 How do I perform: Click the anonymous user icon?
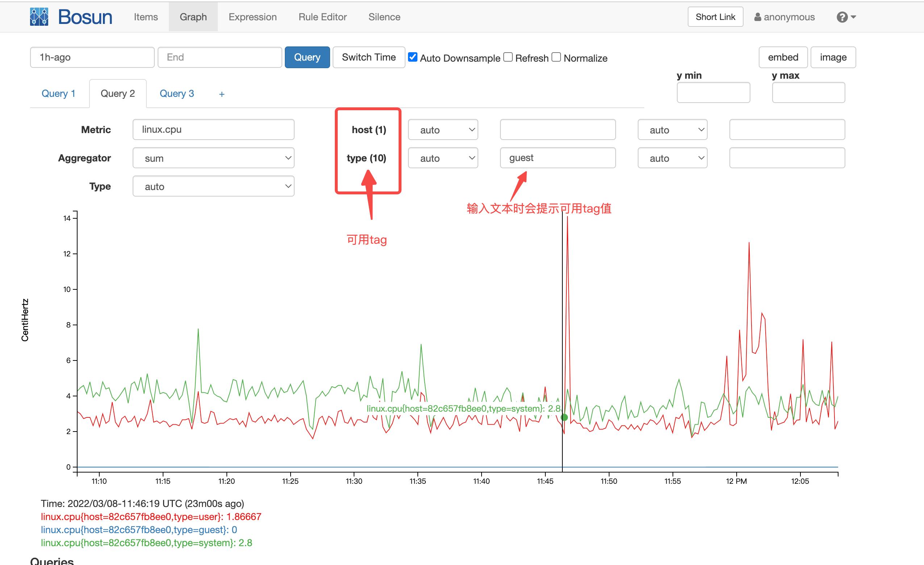click(x=758, y=17)
